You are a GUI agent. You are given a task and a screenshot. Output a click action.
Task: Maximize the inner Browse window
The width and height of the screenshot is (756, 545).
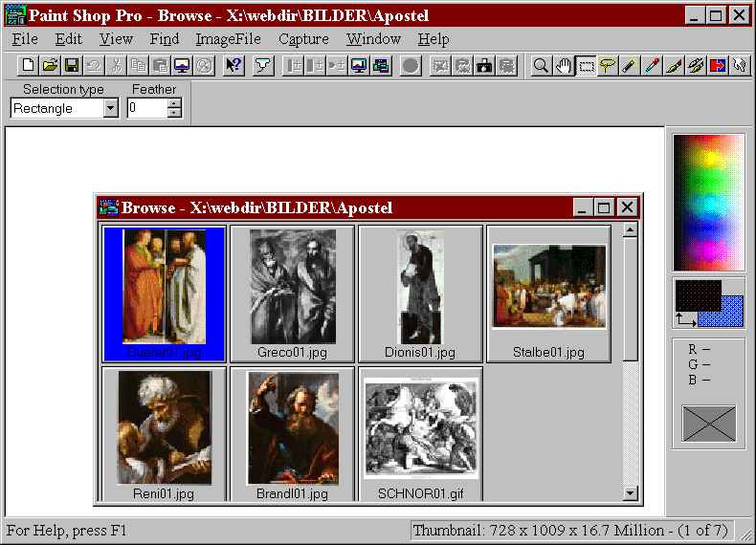click(604, 207)
